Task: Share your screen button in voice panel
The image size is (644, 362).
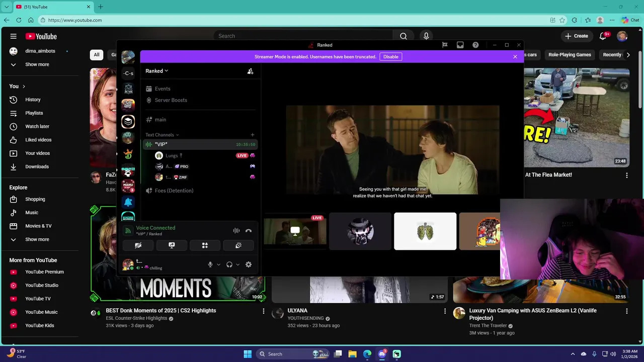Action: point(172,245)
